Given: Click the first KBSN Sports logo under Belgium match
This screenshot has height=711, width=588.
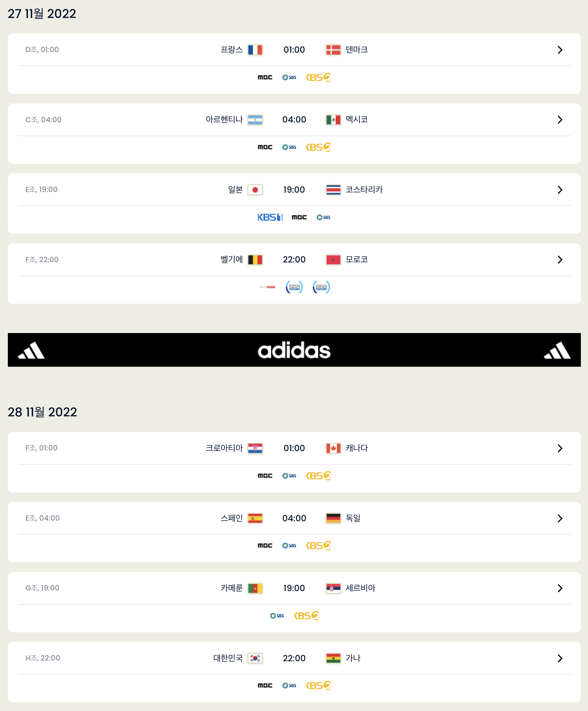Looking at the screenshot, I should 294,287.
